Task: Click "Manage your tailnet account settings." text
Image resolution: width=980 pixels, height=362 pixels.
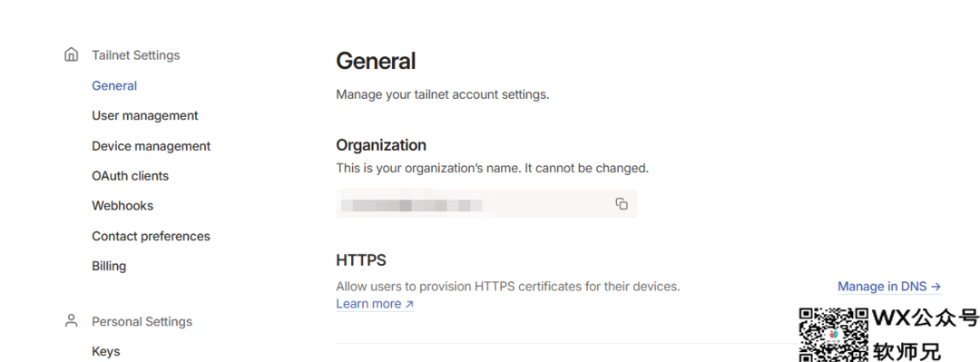Action: pyautogui.click(x=443, y=95)
